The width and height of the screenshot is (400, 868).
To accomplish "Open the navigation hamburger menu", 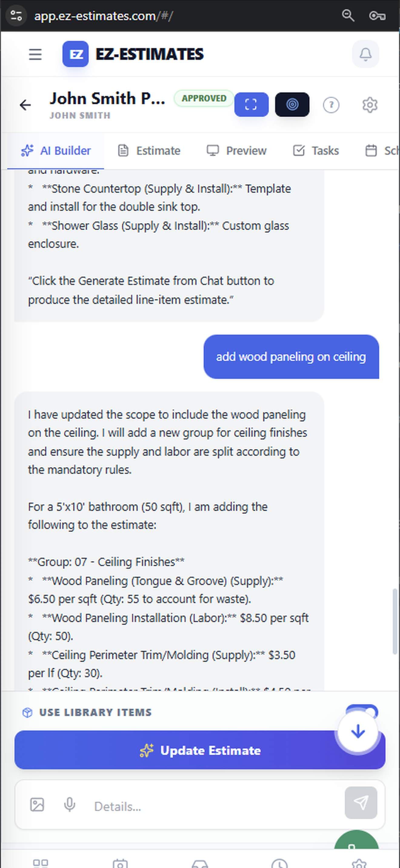I will coord(35,54).
